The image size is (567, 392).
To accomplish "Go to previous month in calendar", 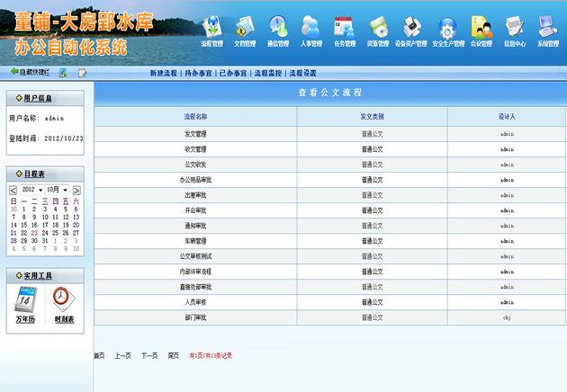I will (x=13, y=191).
